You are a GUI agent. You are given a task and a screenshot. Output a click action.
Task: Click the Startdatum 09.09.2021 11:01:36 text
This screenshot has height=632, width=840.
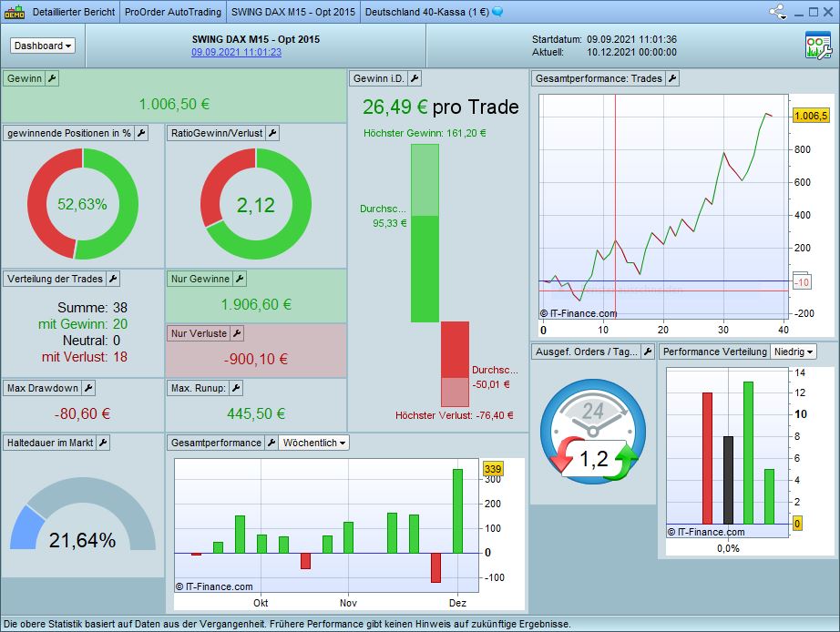tap(604, 39)
